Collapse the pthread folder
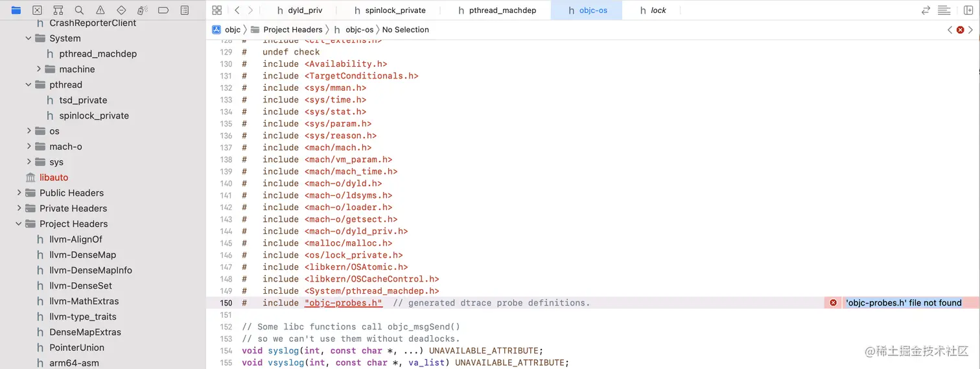 click(x=29, y=84)
